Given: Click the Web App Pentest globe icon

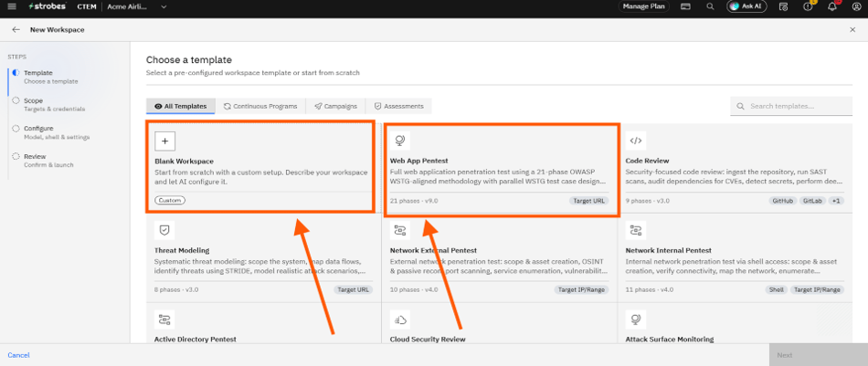Looking at the screenshot, I should (x=399, y=141).
